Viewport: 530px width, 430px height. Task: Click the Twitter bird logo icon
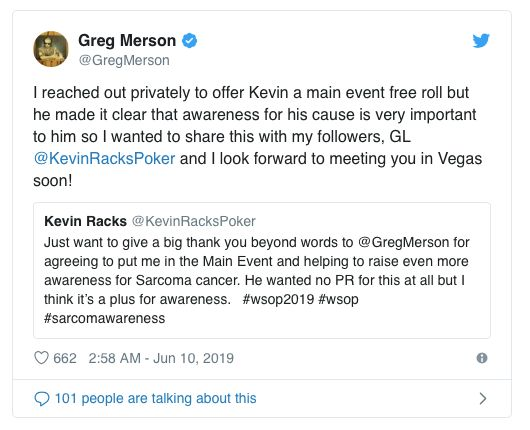click(481, 41)
